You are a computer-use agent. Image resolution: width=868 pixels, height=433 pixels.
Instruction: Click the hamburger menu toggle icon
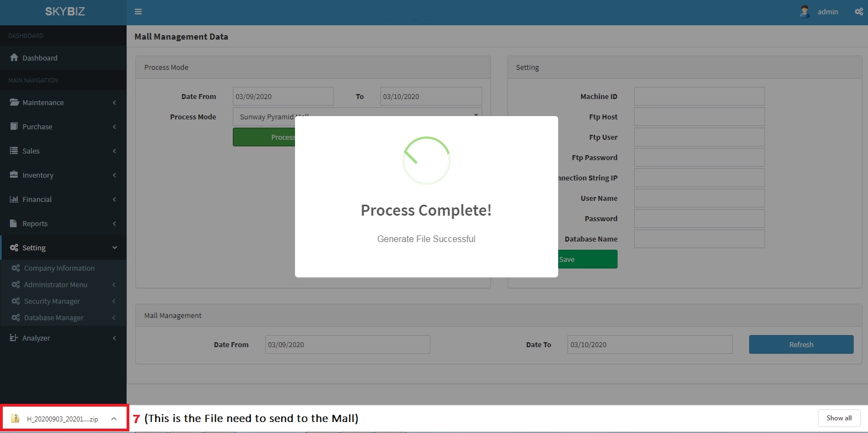coord(138,12)
